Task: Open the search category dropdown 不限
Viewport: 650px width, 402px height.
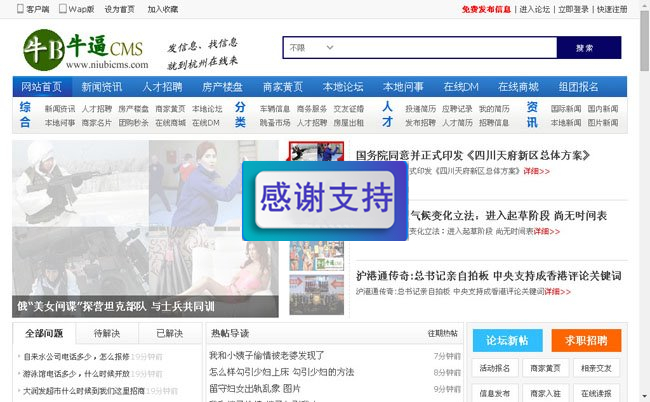Action: tap(311, 48)
